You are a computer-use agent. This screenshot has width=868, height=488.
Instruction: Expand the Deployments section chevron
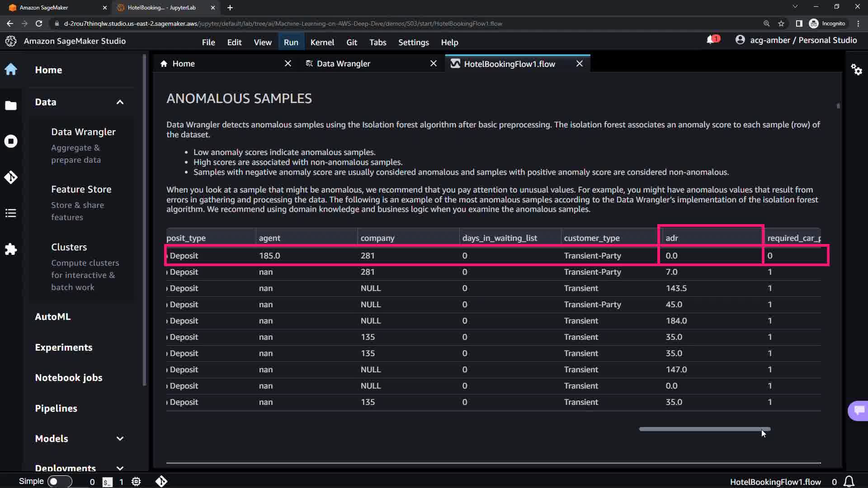click(x=120, y=468)
